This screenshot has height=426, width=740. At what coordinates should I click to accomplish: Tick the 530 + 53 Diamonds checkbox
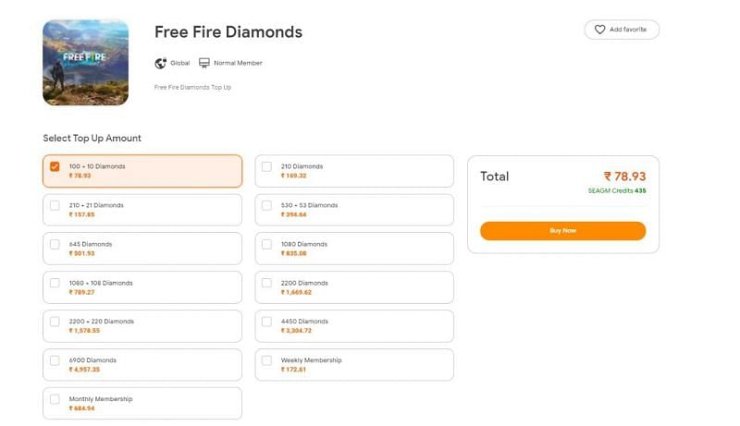point(267,206)
